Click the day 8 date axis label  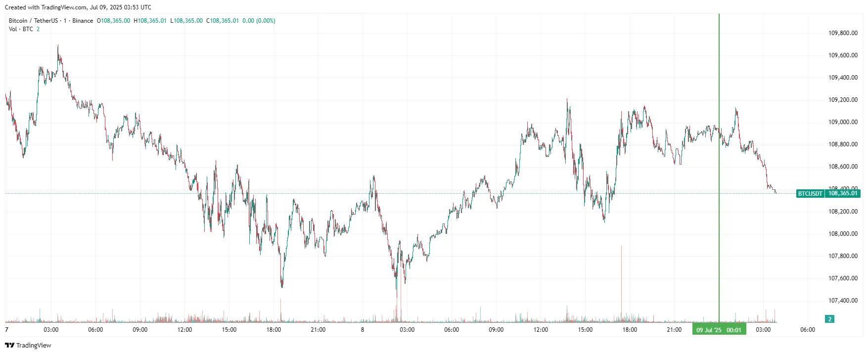tap(363, 330)
